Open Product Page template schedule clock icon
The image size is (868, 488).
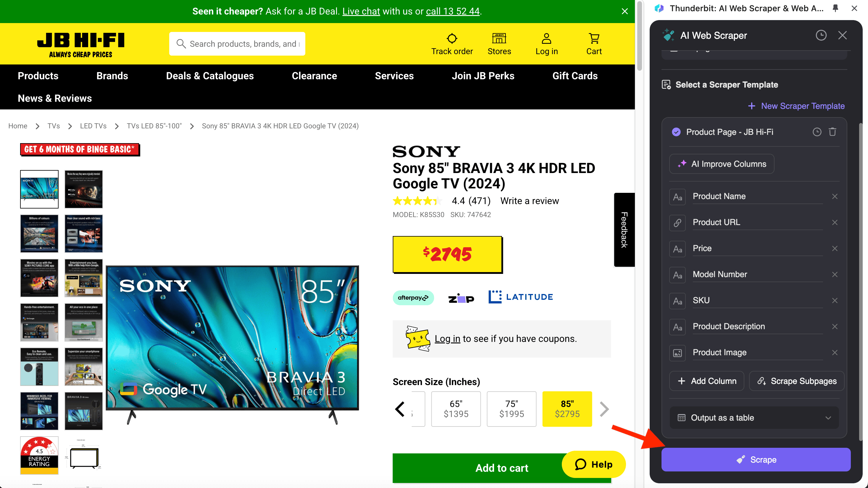click(817, 132)
